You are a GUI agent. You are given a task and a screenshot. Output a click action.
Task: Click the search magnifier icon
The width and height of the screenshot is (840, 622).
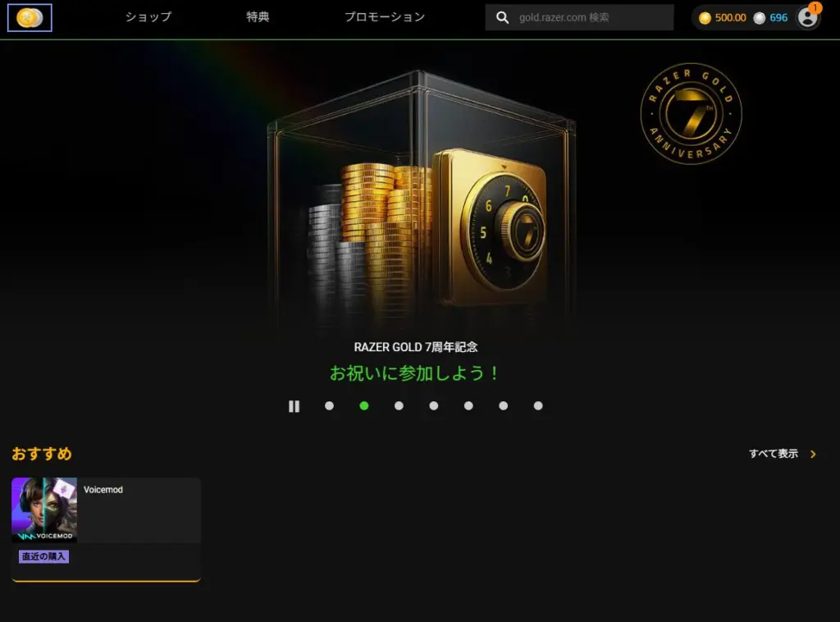coord(502,18)
